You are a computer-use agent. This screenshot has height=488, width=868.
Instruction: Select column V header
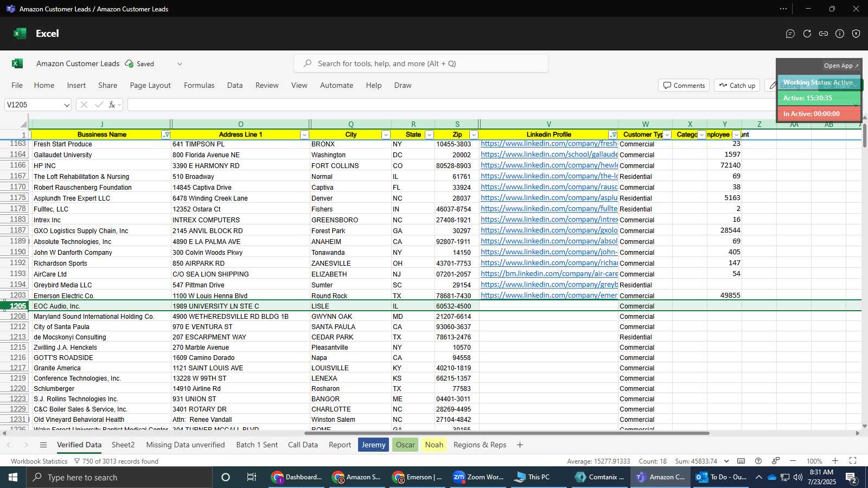pyautogui.click(x=548, y=124)
